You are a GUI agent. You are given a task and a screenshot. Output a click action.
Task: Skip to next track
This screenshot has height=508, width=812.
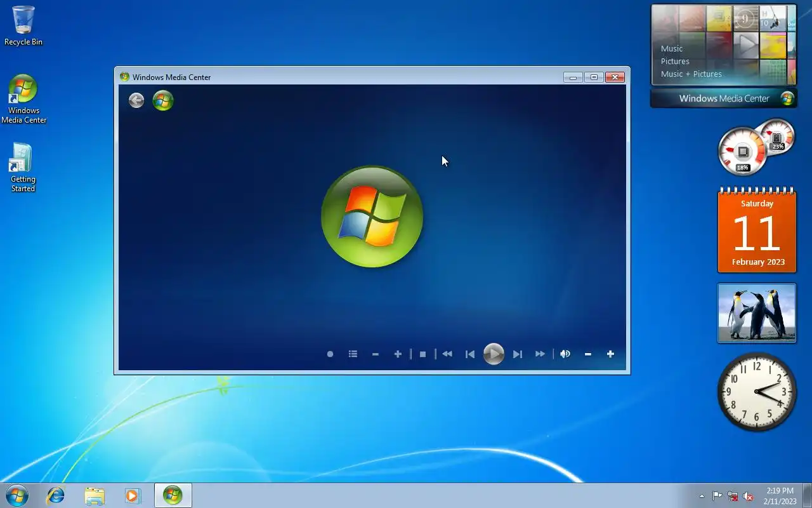518,354
